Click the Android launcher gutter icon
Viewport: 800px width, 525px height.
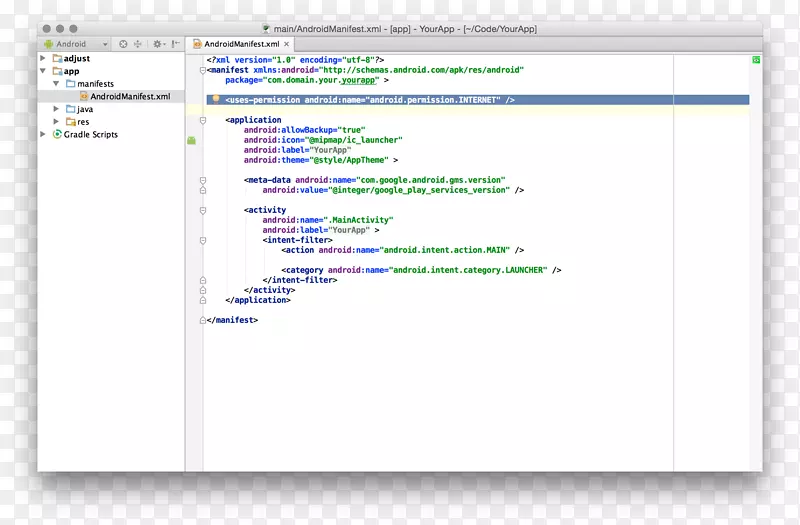click(191, 140)
